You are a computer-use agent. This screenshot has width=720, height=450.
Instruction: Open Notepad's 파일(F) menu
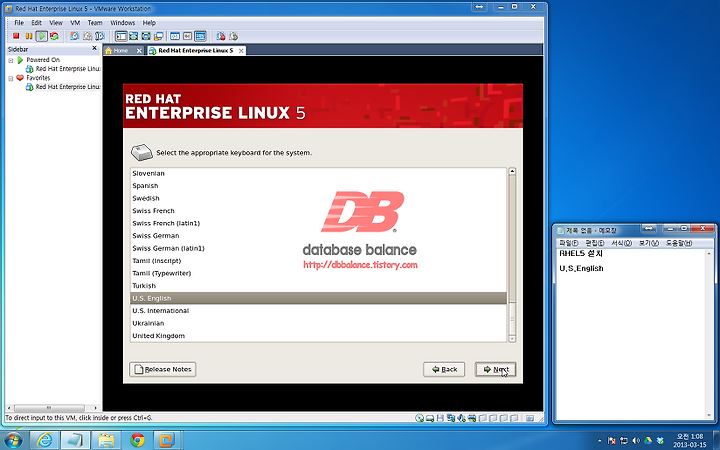[x=568, y=243]
